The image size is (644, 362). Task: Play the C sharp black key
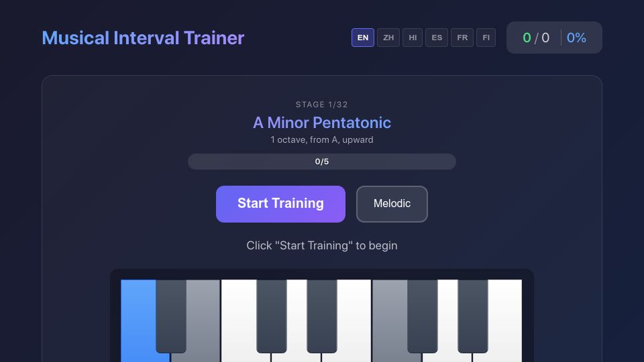click(272, 316)
